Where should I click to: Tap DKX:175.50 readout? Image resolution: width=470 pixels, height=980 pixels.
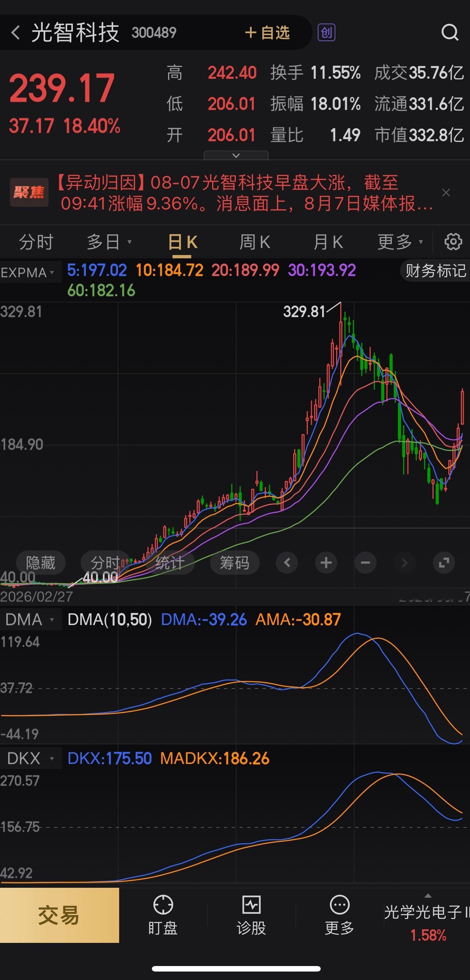pyautogui.click(x=110, y=758)
